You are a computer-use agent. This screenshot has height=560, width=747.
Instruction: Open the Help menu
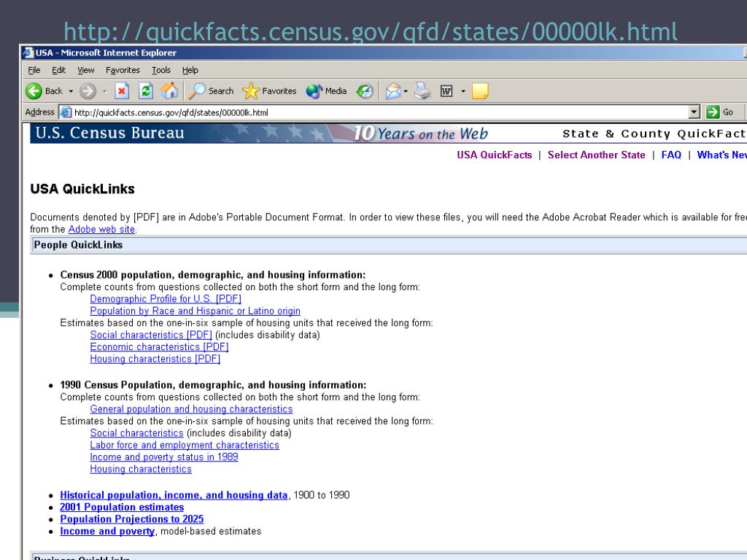coord(190,70)
